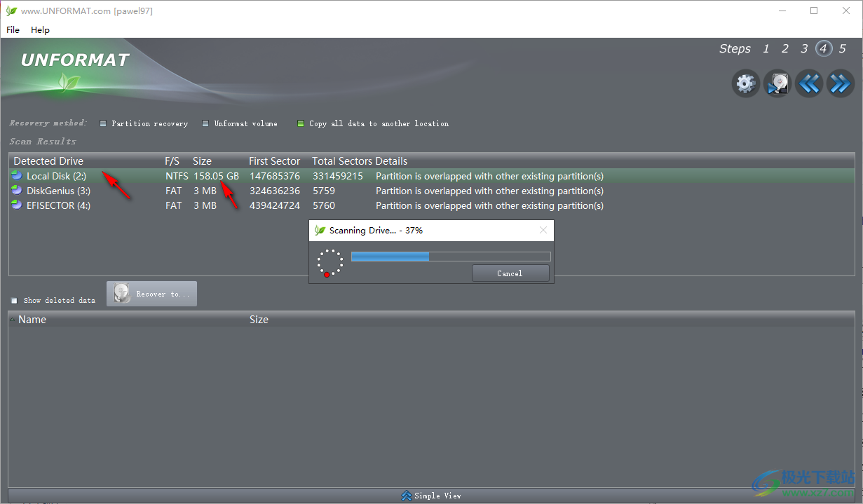This screenshot has width=863, height=504.
Task: Click total sectors value 5760
Action: pos(324,205)
